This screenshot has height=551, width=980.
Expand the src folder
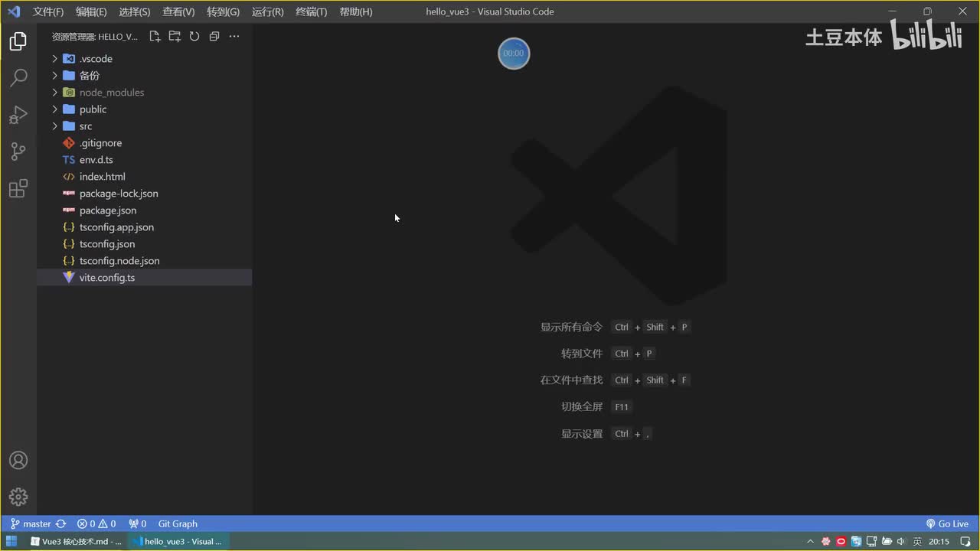[x=144, y=126]
